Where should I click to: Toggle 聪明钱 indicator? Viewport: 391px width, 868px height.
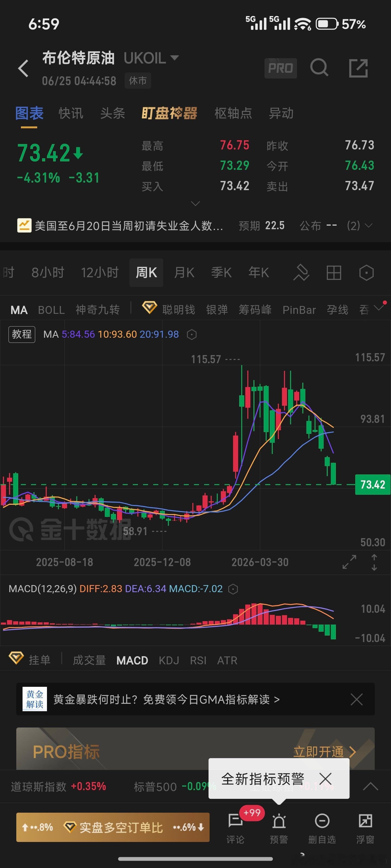tap(178, 310)
